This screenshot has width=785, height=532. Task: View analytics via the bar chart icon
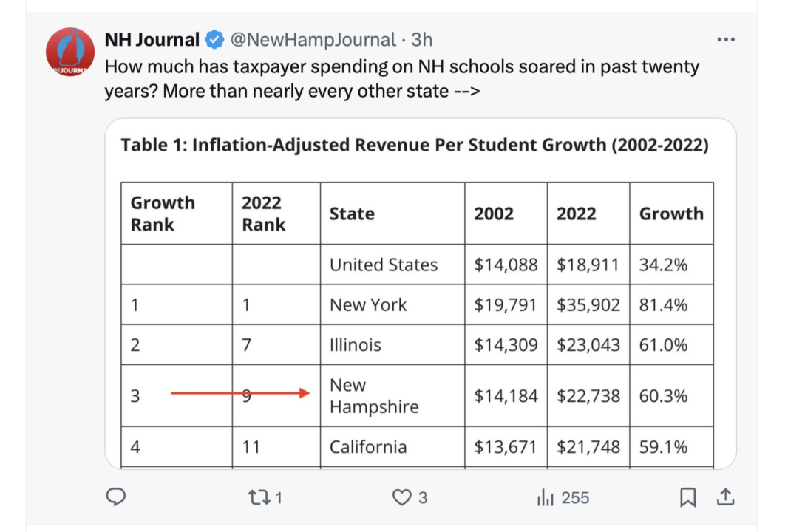click(546, 498)
